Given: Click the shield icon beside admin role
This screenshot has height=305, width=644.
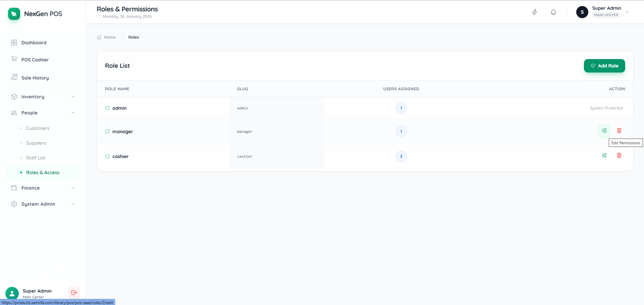Looking at the screenshot, I should pos(107,108).
